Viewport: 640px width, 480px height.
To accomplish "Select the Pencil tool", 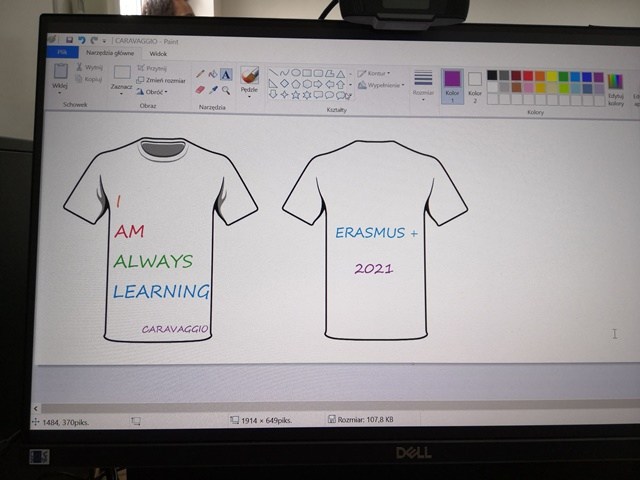I will (200, 73).
